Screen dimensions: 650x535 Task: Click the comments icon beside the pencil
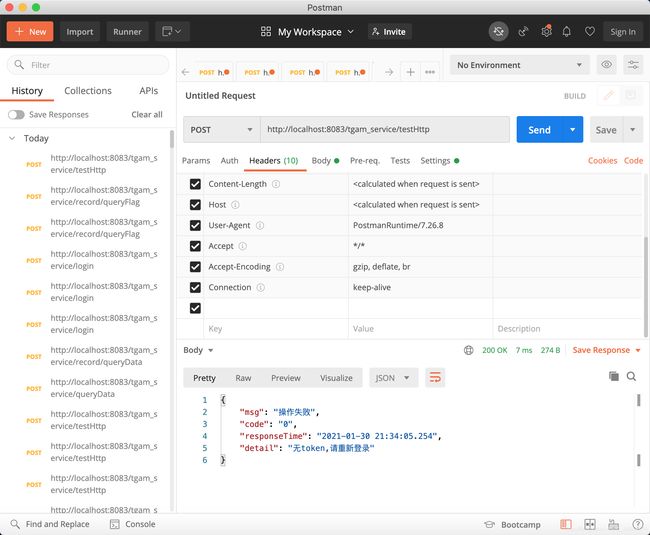tap(631, 96)
